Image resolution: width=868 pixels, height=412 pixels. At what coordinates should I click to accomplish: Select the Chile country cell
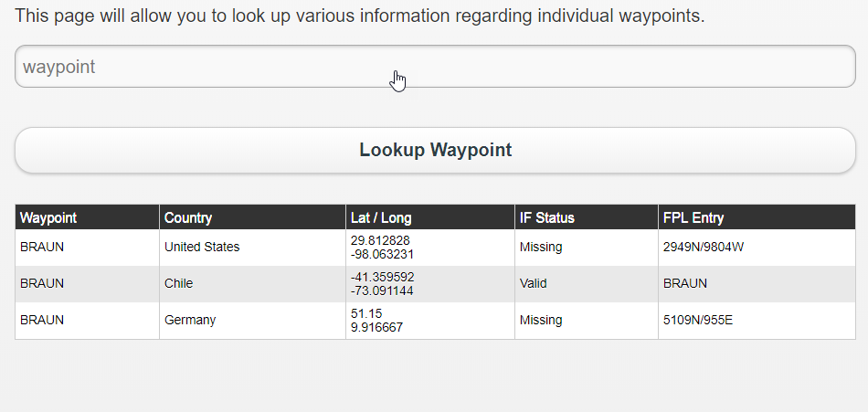click(179, 283)
